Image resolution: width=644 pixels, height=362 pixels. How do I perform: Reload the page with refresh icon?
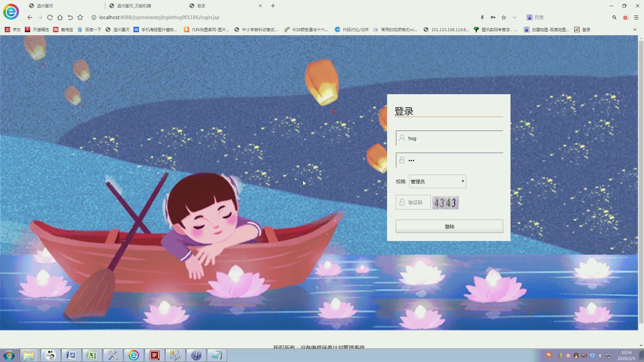click(50, 17)
